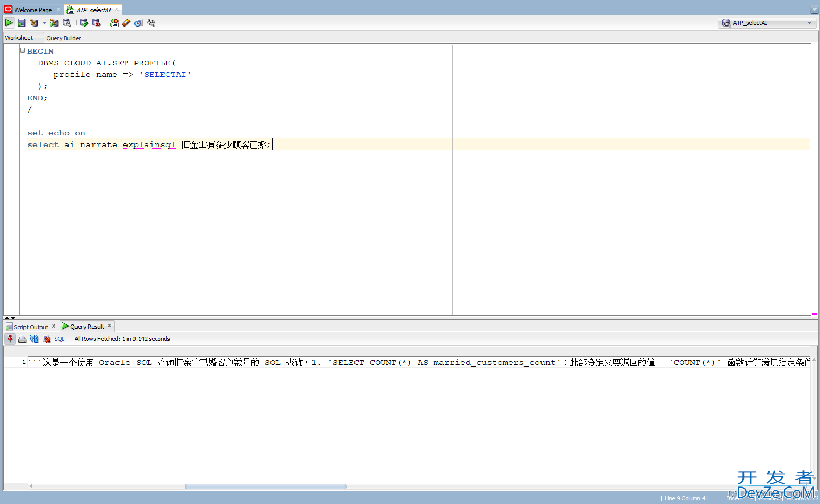
Task: Click the 'All Rows Fetched' status text
Action: [x=122, y=339]
